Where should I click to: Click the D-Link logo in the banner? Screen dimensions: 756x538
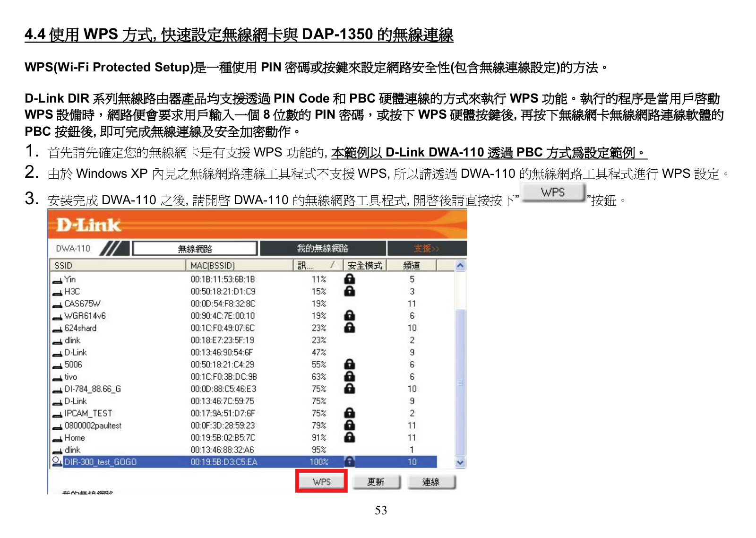(x=88, y=225)
